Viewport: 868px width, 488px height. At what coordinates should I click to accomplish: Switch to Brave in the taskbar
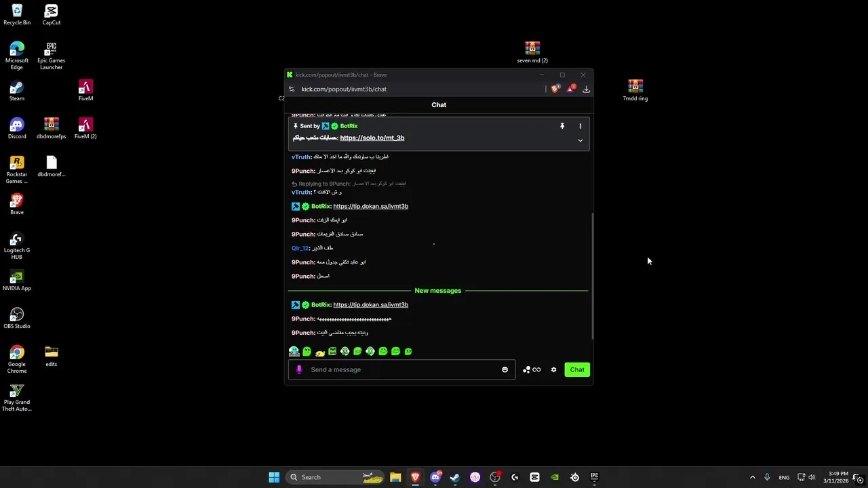pos(415,477)
